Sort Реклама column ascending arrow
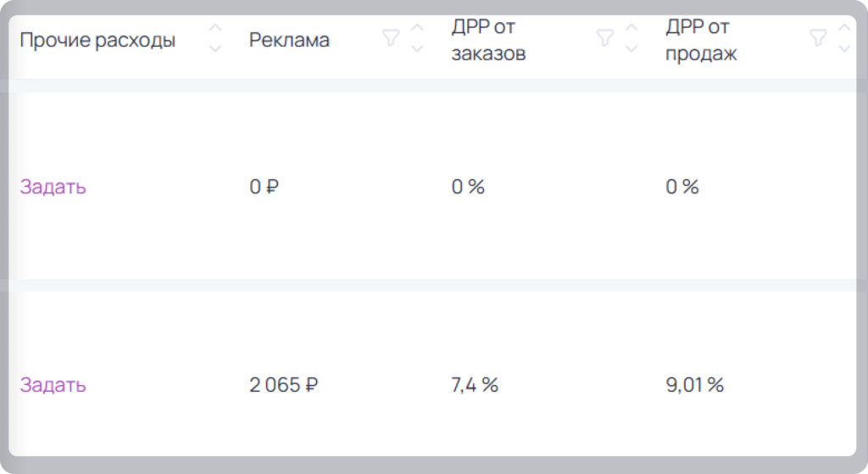The image size is (868, 474). (x=417, y=28)
